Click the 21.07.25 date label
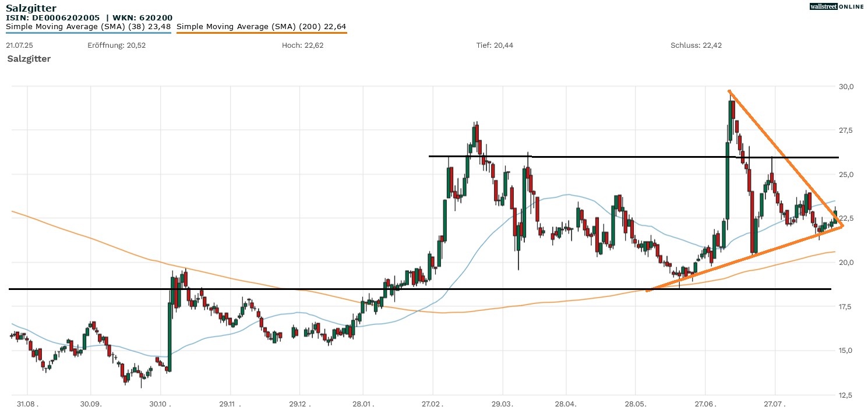This screenshot has height=407, width=868. pos(20,45)
